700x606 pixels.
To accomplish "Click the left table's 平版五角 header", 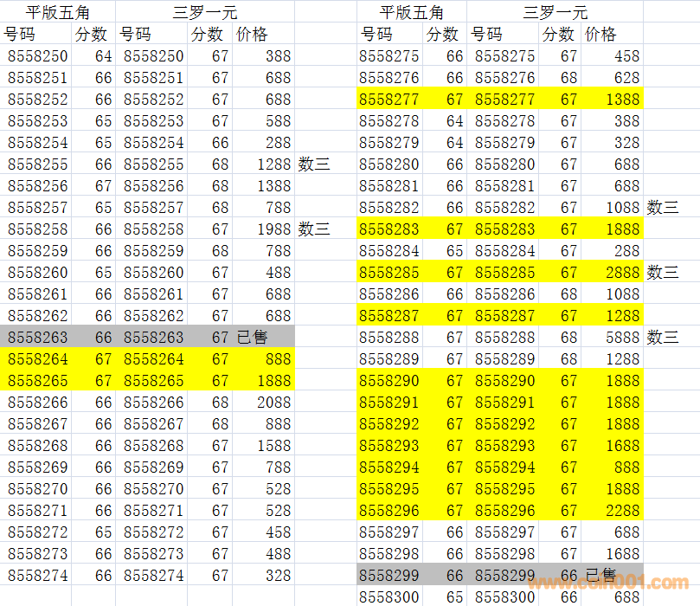I will [x=58, y=12].
